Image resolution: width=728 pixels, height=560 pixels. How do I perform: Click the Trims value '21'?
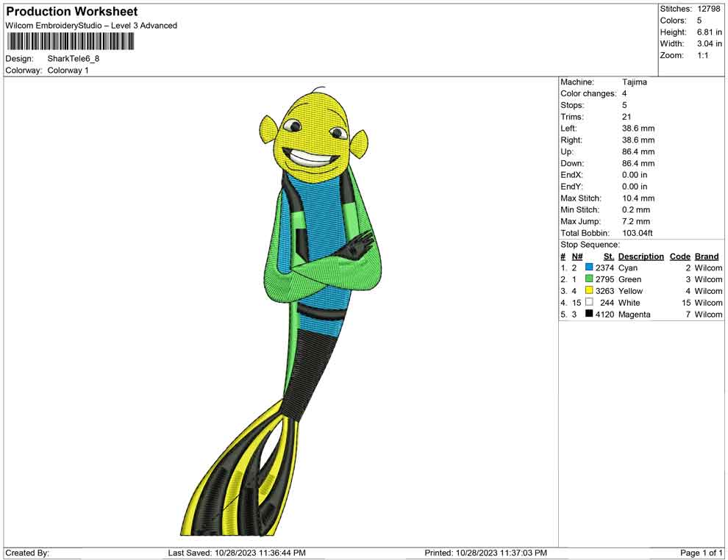tap(627, 117)
